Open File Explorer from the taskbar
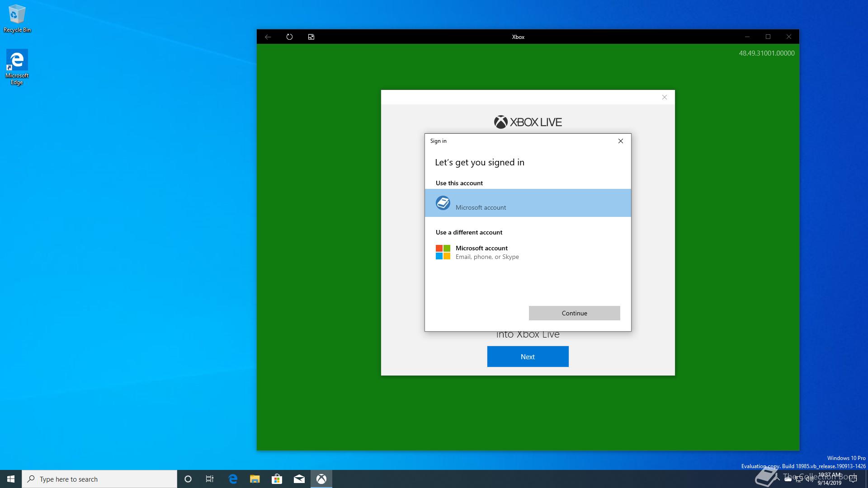 coord(255,479)
